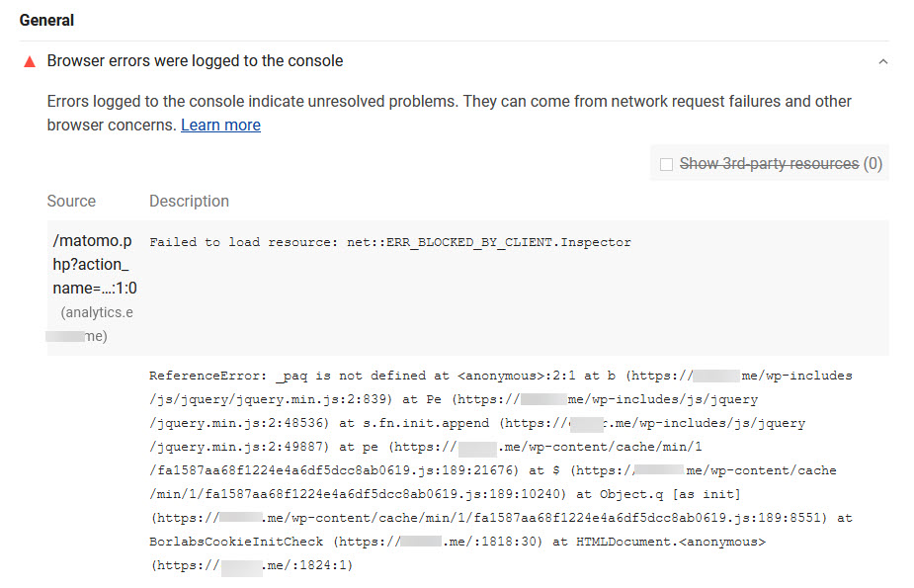Click the analytics domain text under source
This screenshot has width=914, height=588.
click(x=90, y=324)
